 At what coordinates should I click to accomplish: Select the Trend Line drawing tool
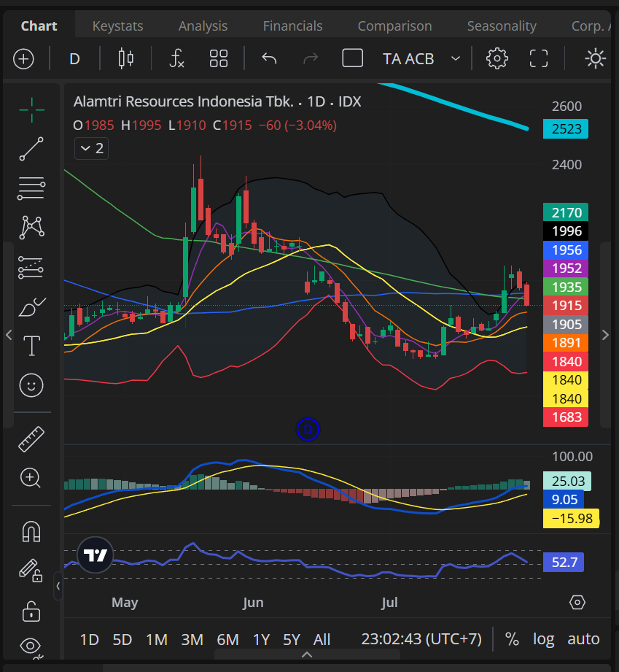click(x=31, y=149)
